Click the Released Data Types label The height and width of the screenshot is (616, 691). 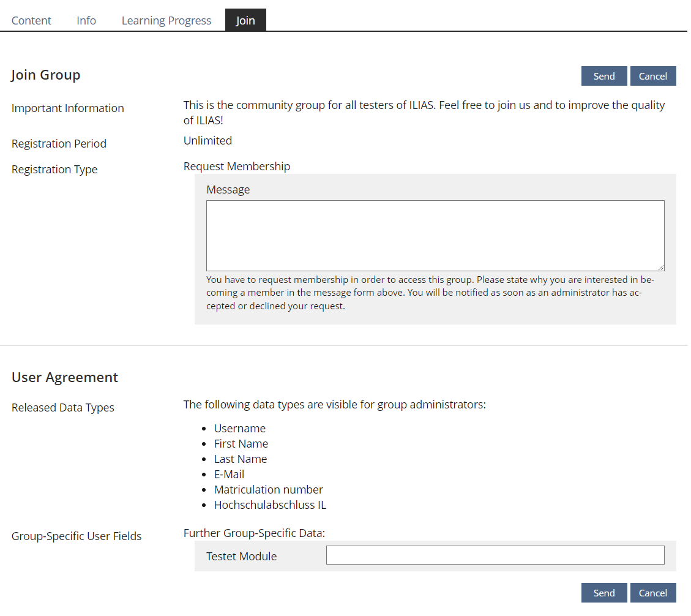(62, 407)
